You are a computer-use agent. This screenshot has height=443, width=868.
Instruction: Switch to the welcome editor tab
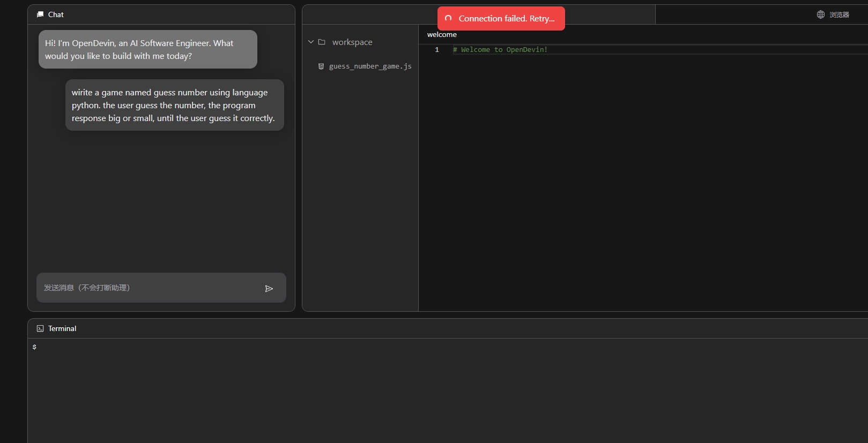(442, 34)
